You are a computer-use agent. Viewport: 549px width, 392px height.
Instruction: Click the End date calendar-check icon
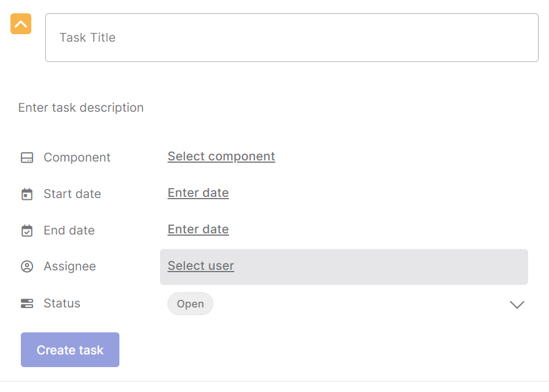coord(27,230)
